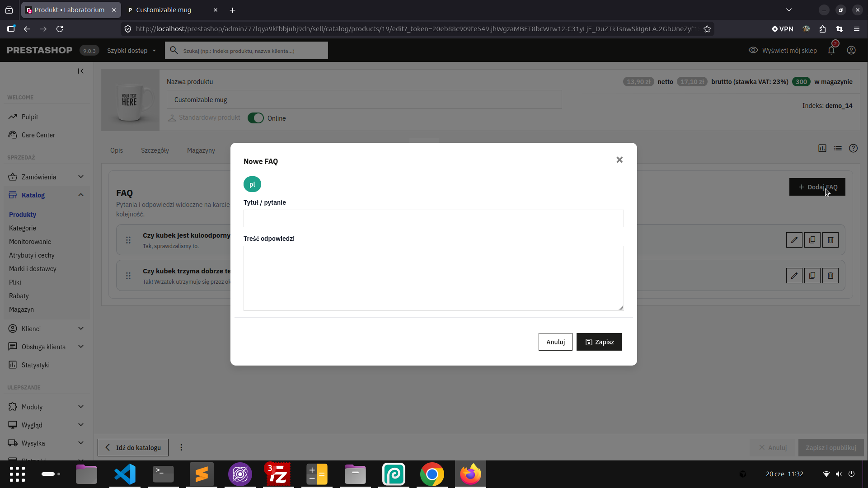
Task: Click Zapisz i opublikuj button
Action: pos(830,448)
